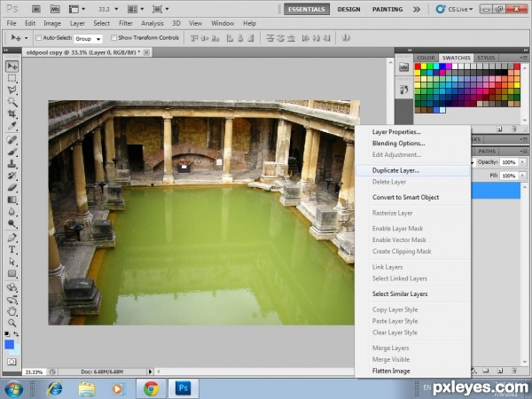Select the Spot Healing Brush tool
532x399 pixels.
[12, 139]
